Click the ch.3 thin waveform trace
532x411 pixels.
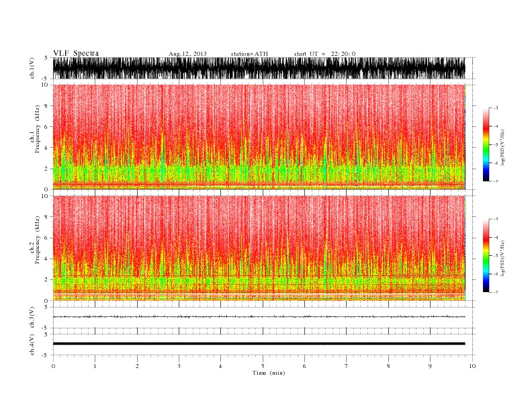coord(259,317)
